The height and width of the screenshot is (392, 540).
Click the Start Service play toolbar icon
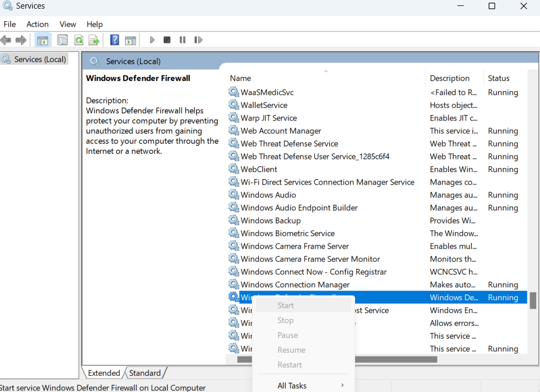(152, 40)
